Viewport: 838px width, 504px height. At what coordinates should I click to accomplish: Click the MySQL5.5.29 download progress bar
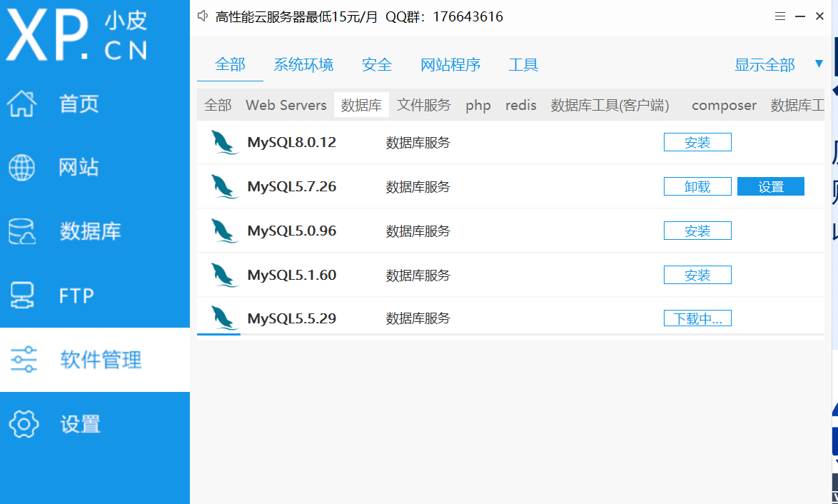pos(510,335)
